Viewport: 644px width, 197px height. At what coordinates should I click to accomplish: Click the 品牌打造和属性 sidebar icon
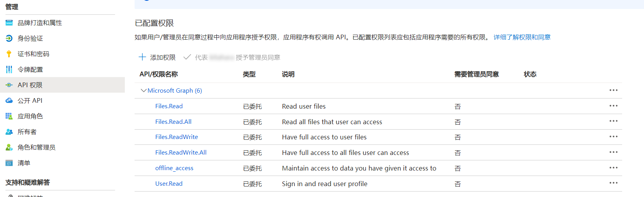click(x=9, y=23)
